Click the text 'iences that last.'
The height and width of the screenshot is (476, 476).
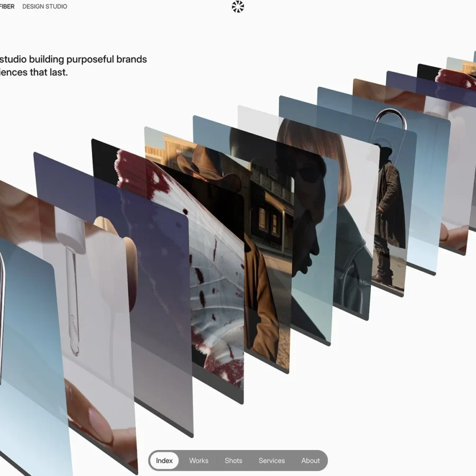click(x=34, y=72)
